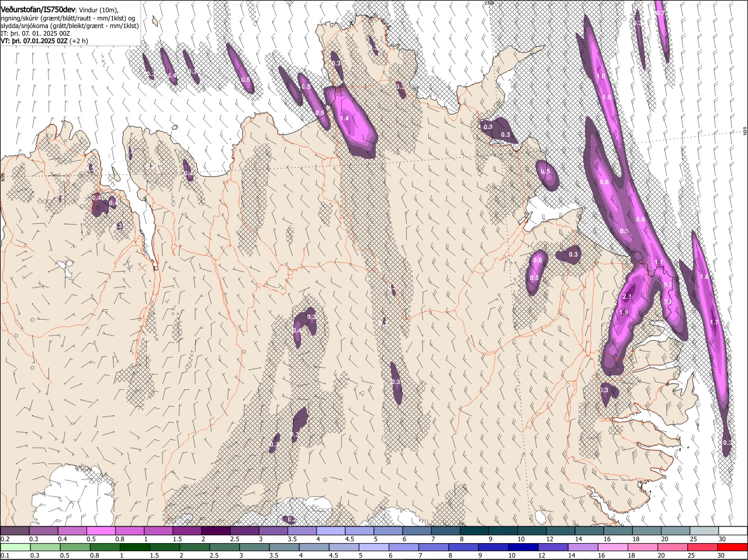Click the '1.7' precipitation value on the map
748x560 pixels.
pyautogui.click(x=714, y=323)
